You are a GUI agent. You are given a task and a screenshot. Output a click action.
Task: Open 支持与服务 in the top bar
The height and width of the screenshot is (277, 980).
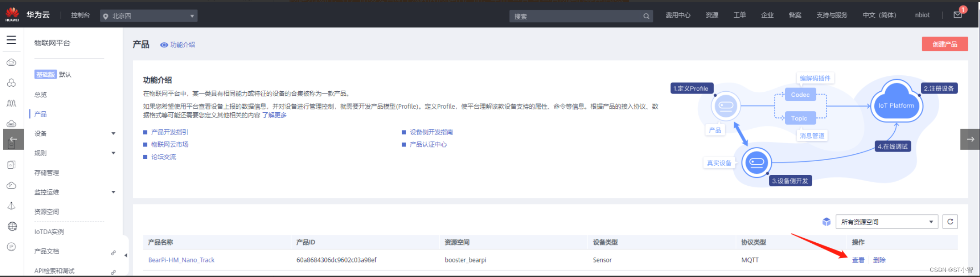[832, 15]
